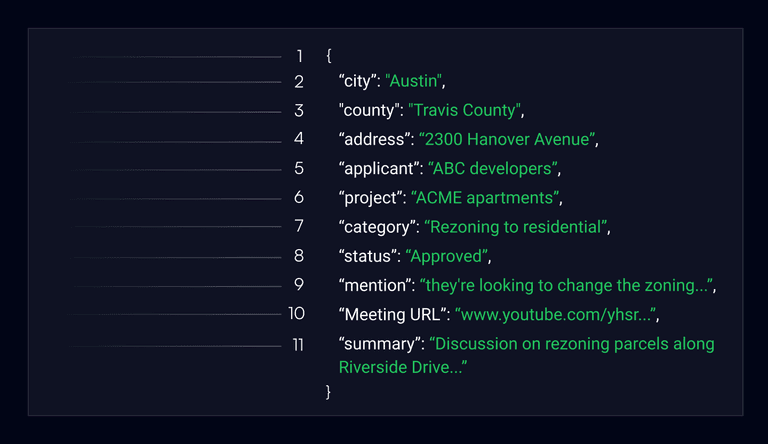Click the "applicant" key name
This screenshot has width=768, height=444.
tap(378, 168)
